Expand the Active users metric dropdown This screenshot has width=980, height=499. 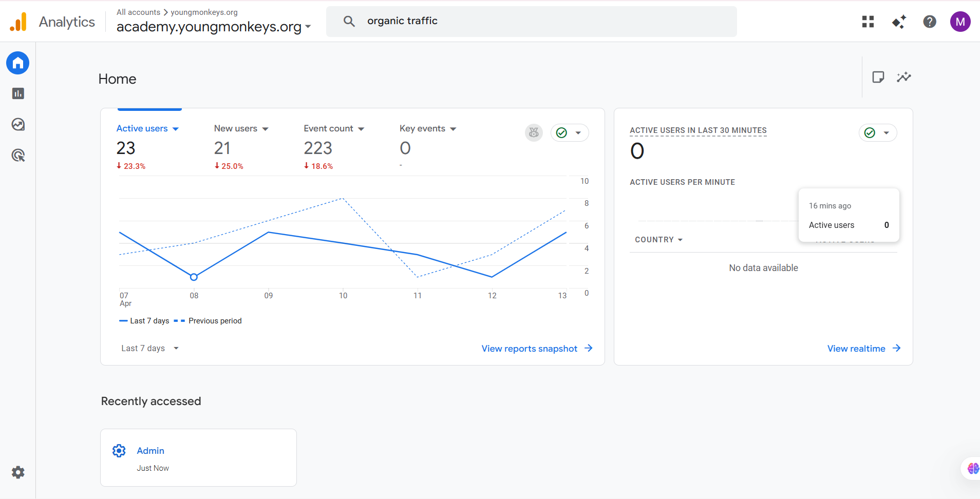(176, 129)
